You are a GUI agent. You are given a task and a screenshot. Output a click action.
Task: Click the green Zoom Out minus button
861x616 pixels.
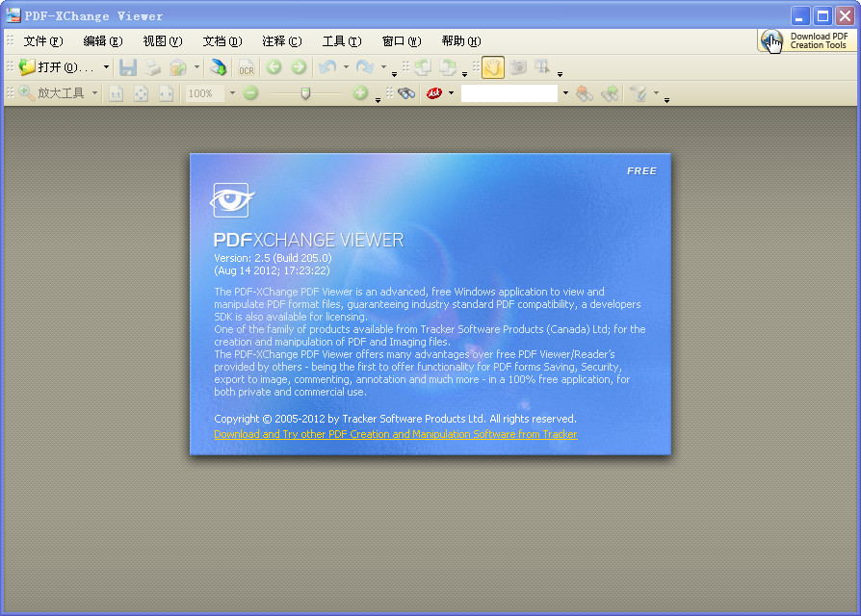tap(250, 93)
